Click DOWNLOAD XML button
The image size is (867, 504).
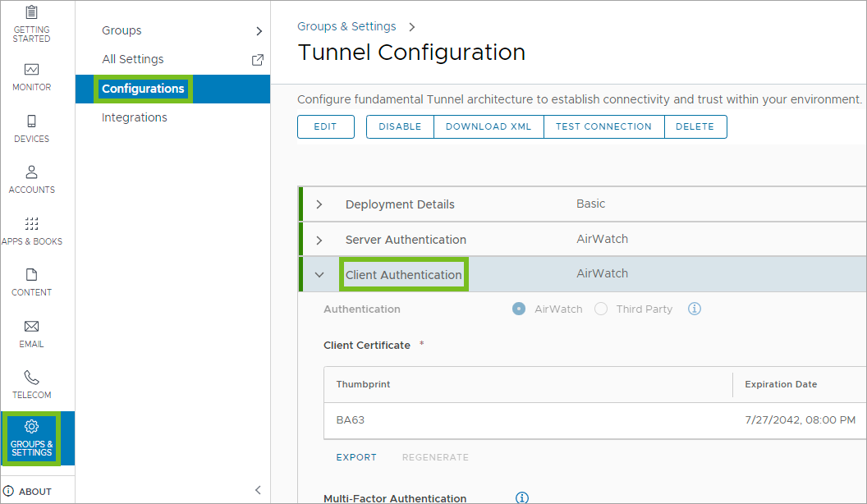(489, 126)
